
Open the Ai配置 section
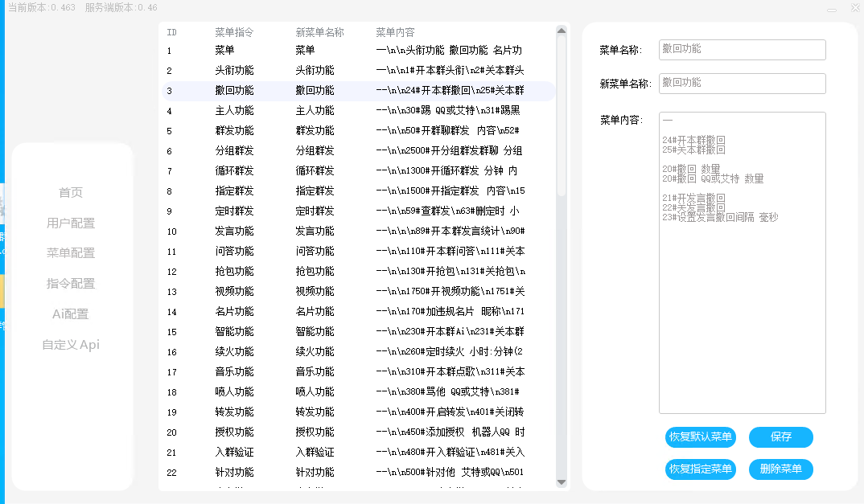pos(71,314)
